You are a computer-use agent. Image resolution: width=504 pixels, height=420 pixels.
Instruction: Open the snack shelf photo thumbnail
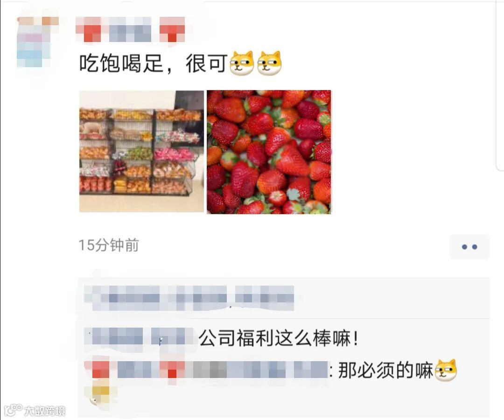141,151
